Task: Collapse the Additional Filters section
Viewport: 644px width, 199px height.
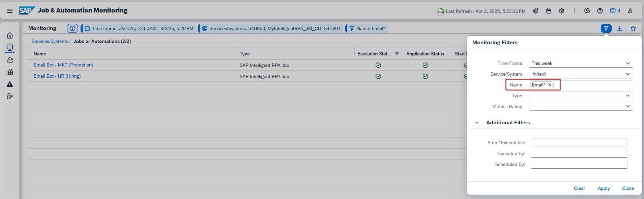Action: point(477,123)
